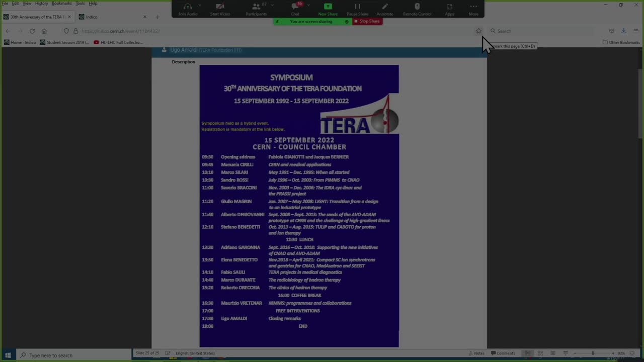The height and width of the screenshot is (362, 644).
Task: Open a new browser tab with plus
Action: (x=157, y=17)
